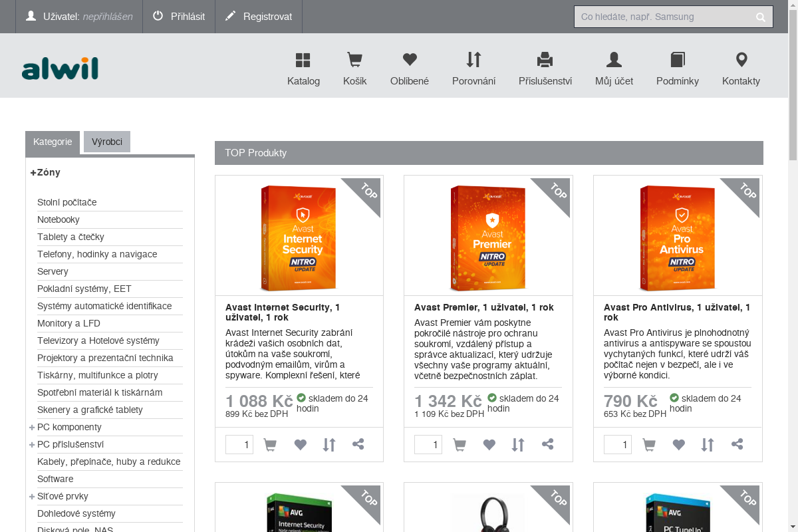The image size is (798, 532).
Task: Open the Avast Pro Antivirus product image
Action: (678, 237)
